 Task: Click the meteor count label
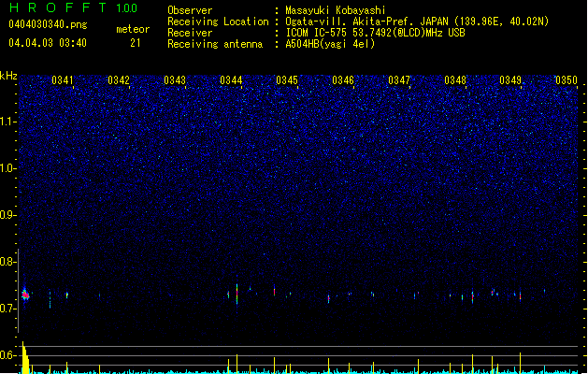point(133,29)
